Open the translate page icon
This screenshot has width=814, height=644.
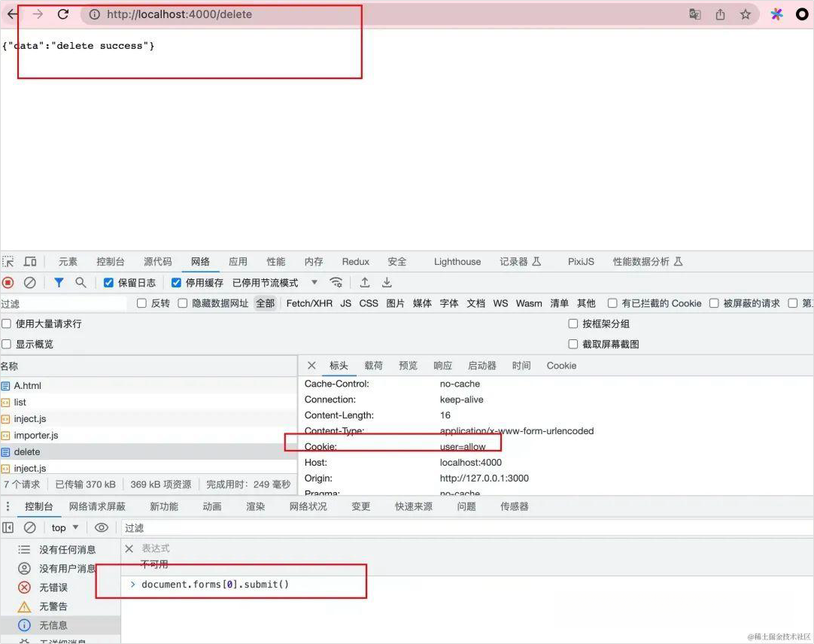pos(694,14)
